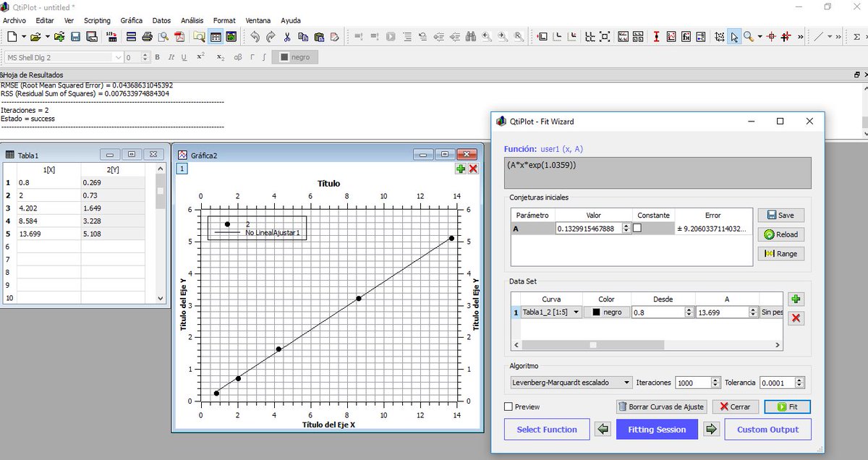Open the dropdown arrow next to New document
Screen dimensions: 868x460
(x=24, y=36)
